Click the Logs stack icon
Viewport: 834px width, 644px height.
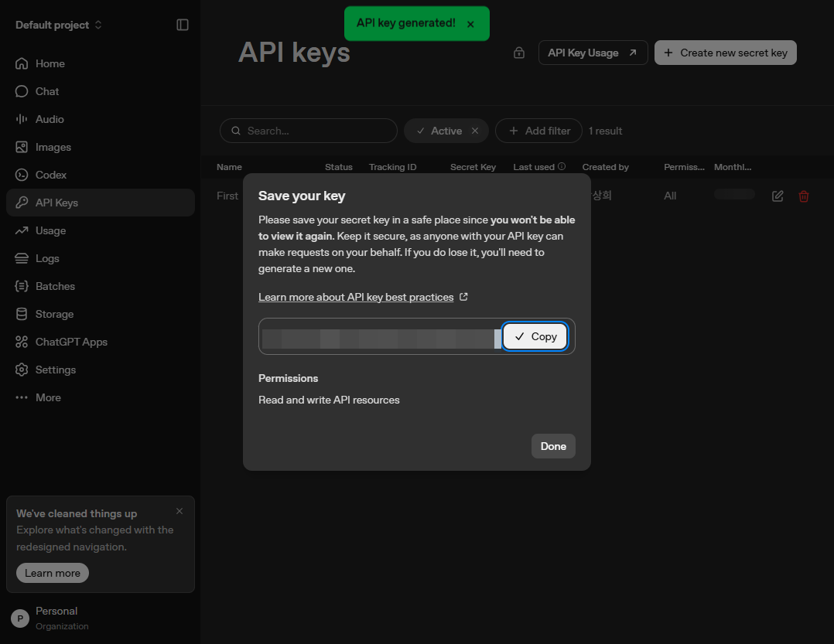[22, 258]
